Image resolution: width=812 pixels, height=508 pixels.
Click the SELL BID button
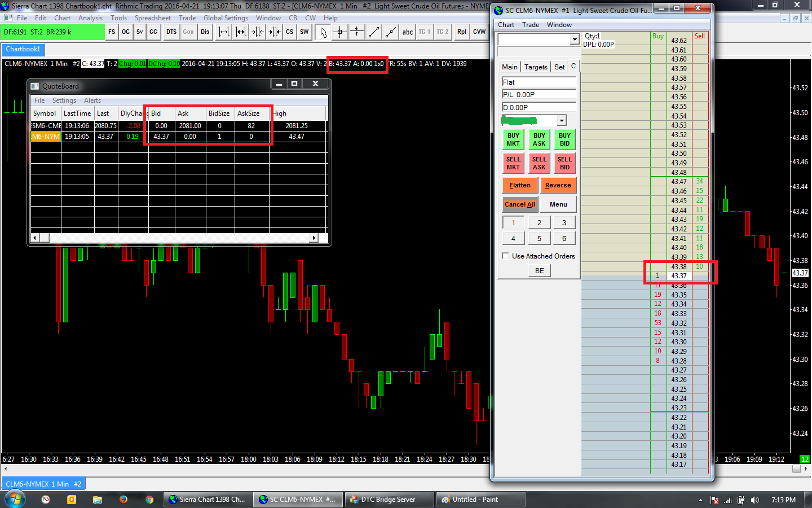click(x=564, y=163)
